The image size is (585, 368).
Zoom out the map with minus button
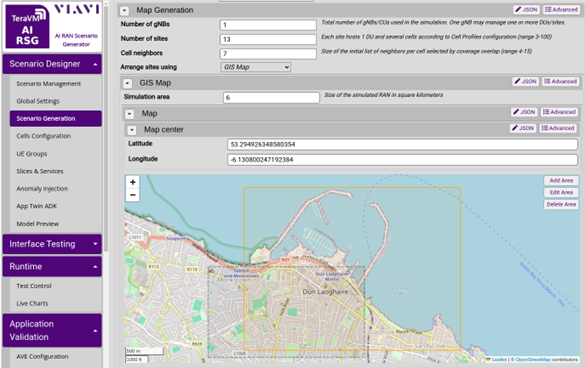pos(132,195)
